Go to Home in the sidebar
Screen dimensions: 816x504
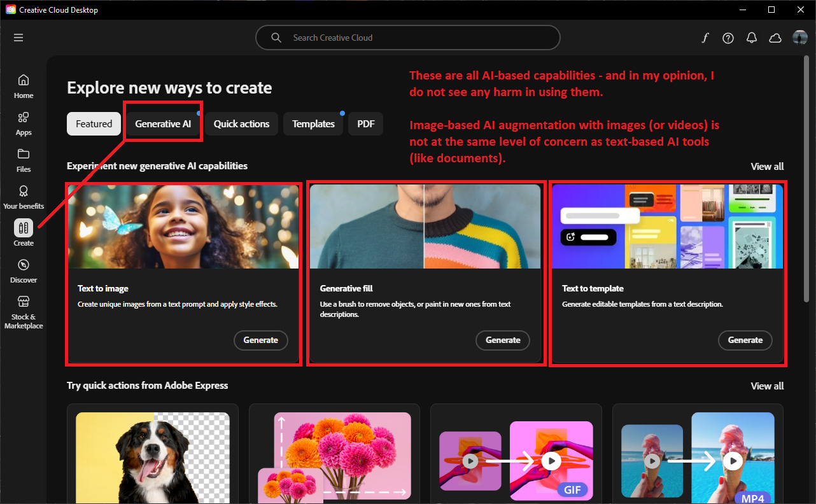pos(24,86)
